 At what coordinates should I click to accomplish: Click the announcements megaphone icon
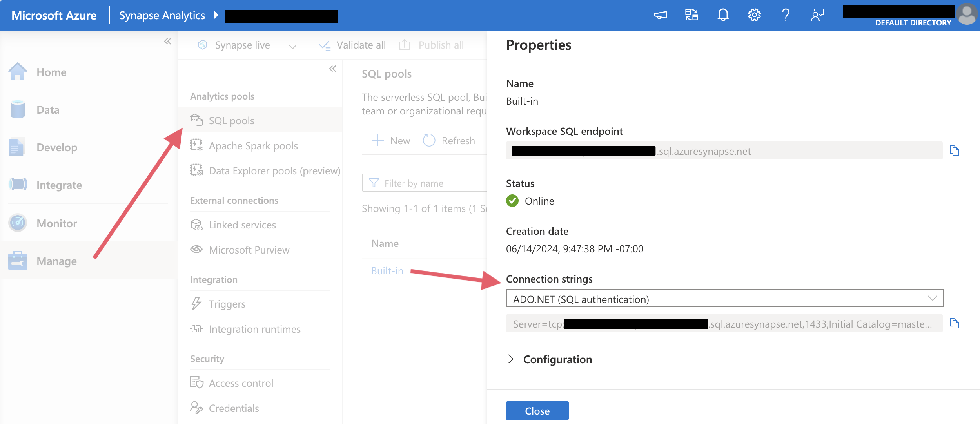660,15
